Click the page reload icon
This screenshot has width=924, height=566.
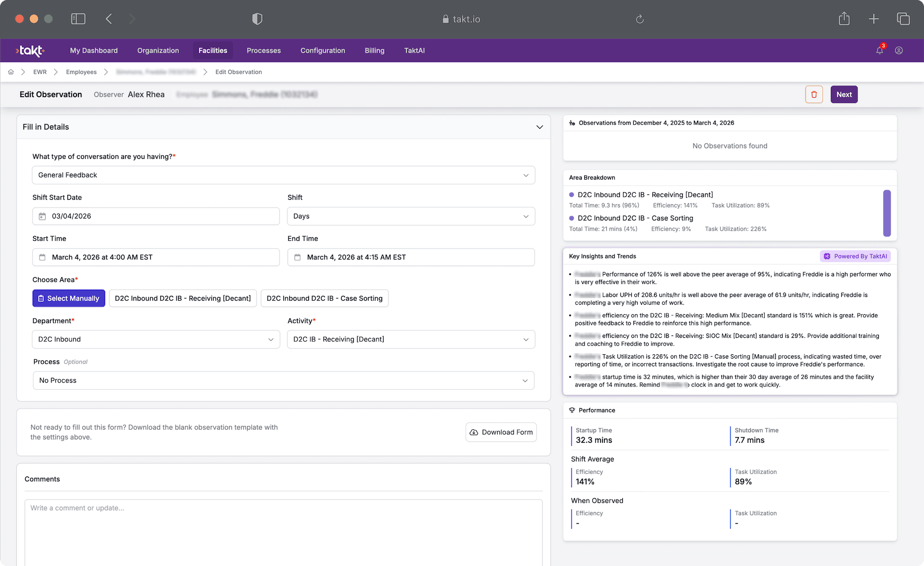(x=640, y=19)
